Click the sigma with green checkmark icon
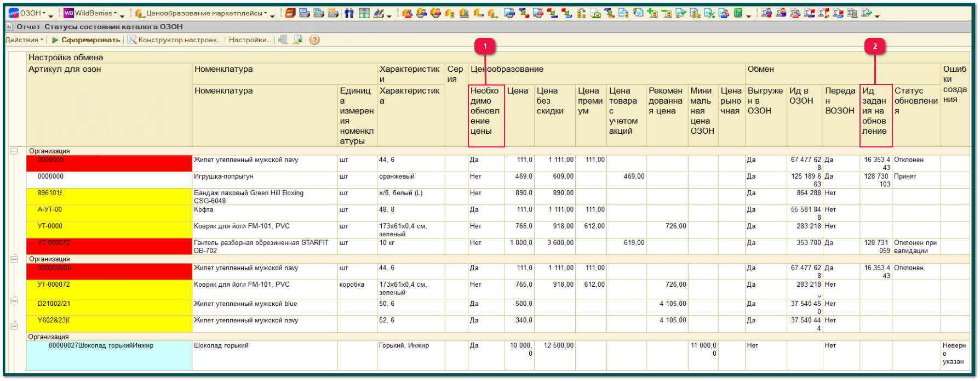Viewport: 980px width, 381px height. (866, 13)
